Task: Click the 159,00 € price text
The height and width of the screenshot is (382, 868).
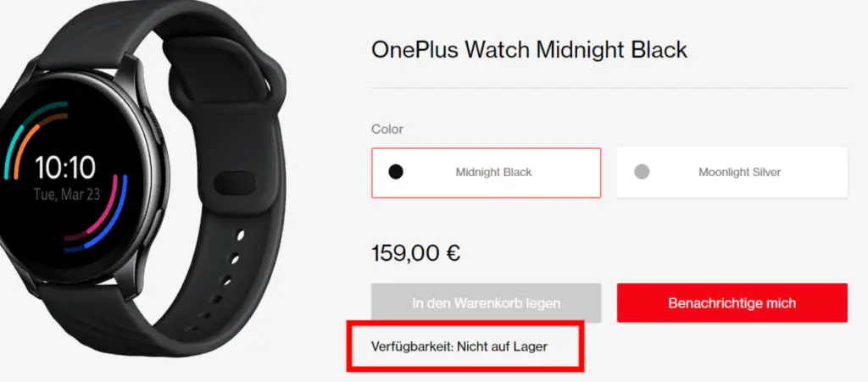Action: point(415,254)
